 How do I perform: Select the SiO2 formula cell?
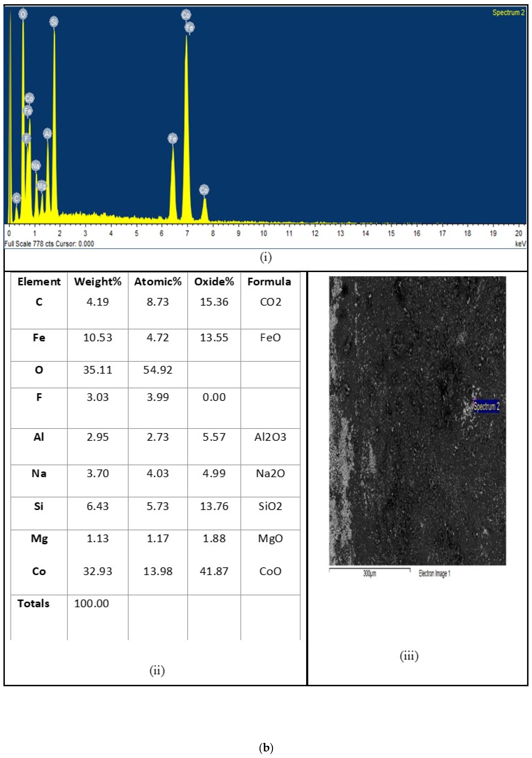pyautogui.click(x=270, y=506)
